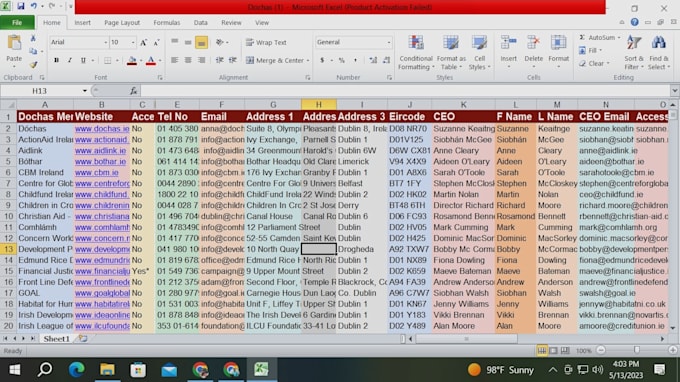Open Format as Table
This screenshot has height=382, width=680.
click(x=451, y=52)
